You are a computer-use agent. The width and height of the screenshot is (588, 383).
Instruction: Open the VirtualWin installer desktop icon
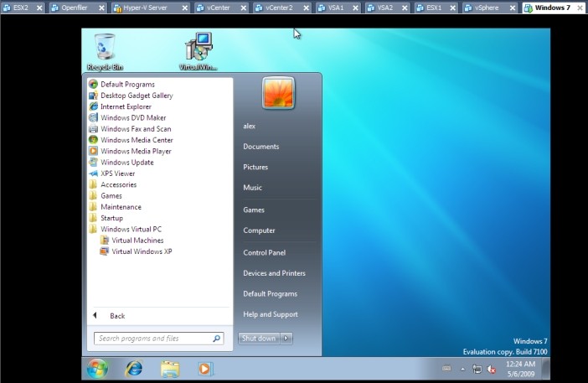199,50
